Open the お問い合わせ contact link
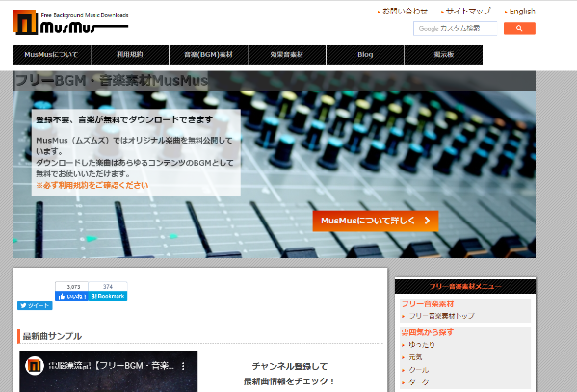Viewport: 577px width, 392px height. [405, 12]
